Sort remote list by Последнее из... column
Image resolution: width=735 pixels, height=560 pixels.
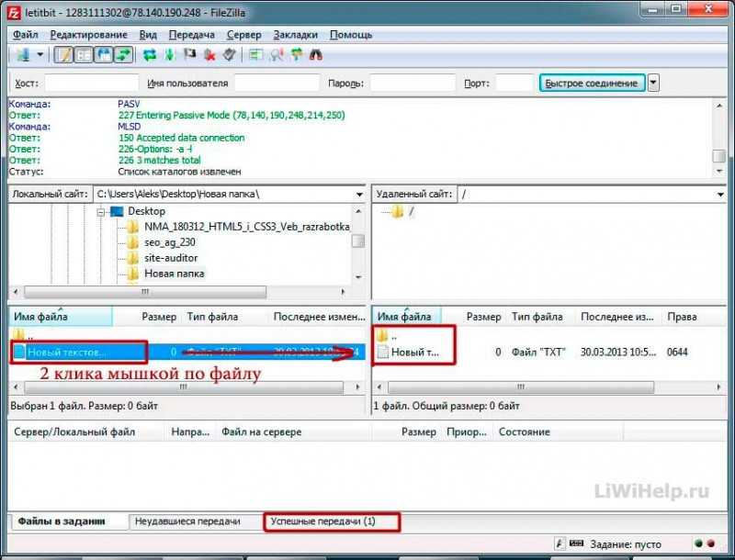click(x=616, y=317)
